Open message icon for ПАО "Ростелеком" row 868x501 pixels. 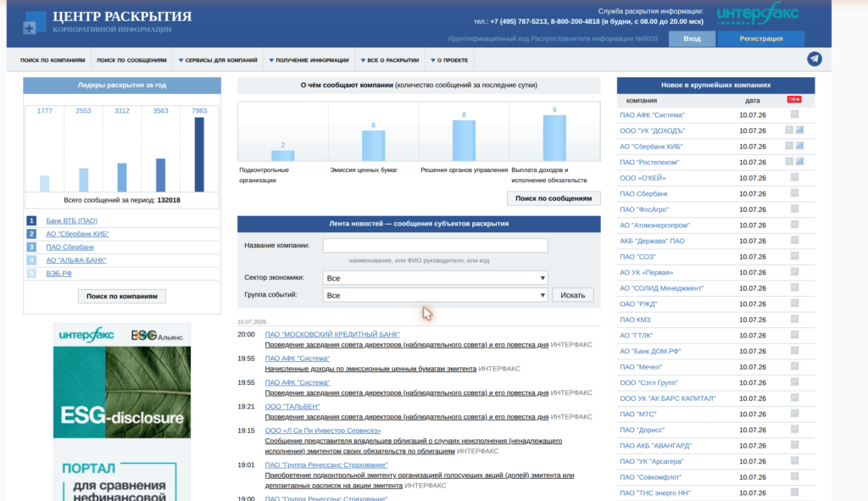click(x=789, y=161)
